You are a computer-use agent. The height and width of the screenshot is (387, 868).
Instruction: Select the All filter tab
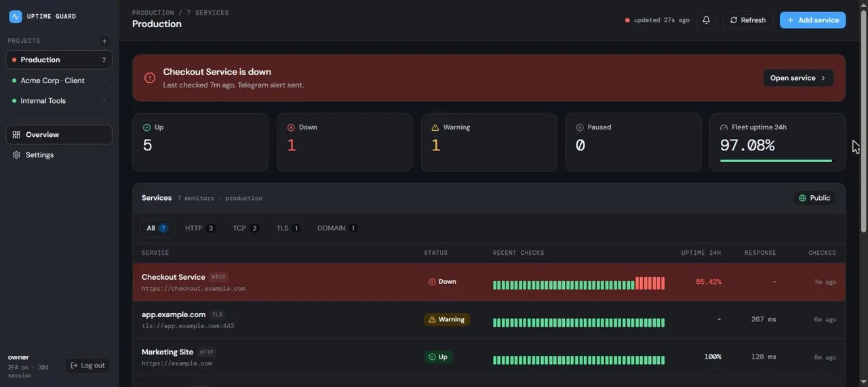(157, 228)
